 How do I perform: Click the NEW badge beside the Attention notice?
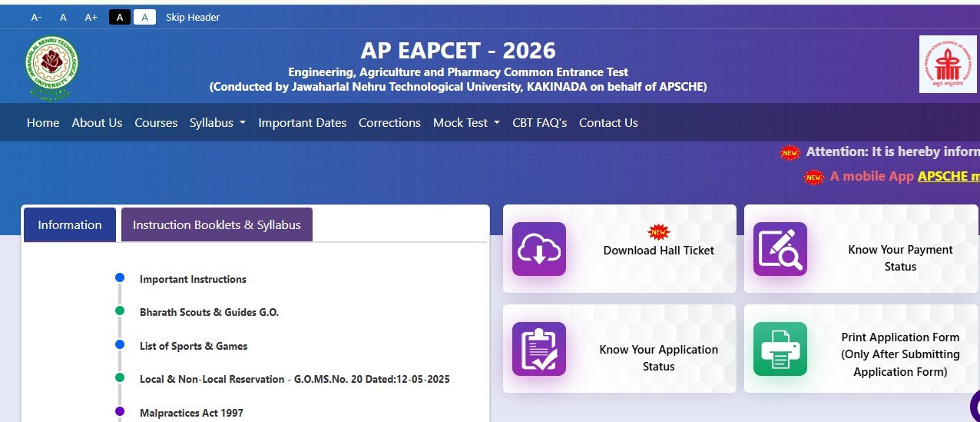(790, 153)
